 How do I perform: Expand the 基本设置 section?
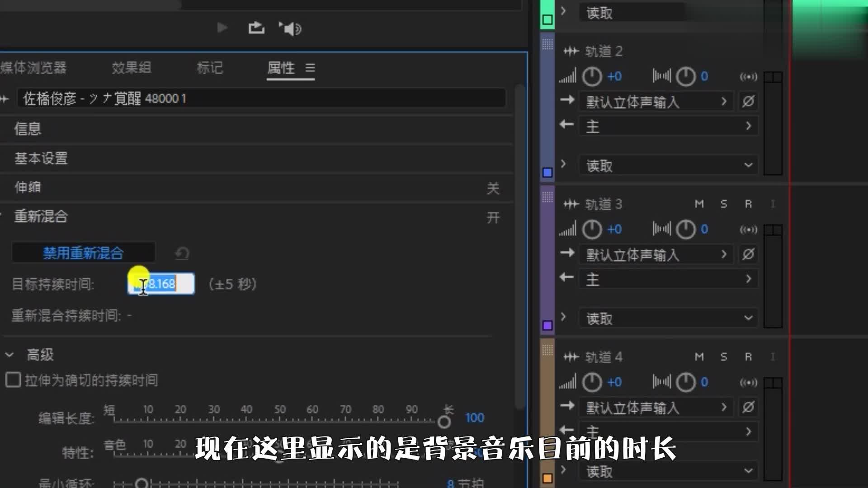41,158
